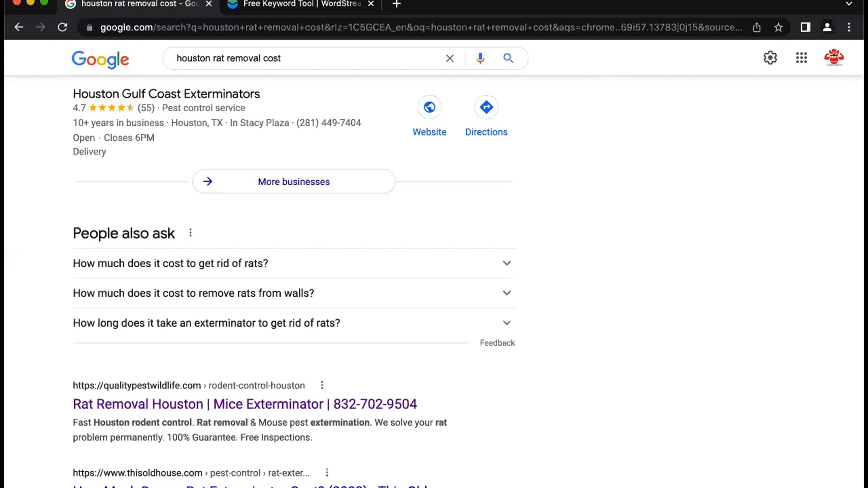The height and width of the screenshot is (488, 868).
Task: Click the magnifier search button
Action: [508, 58]
